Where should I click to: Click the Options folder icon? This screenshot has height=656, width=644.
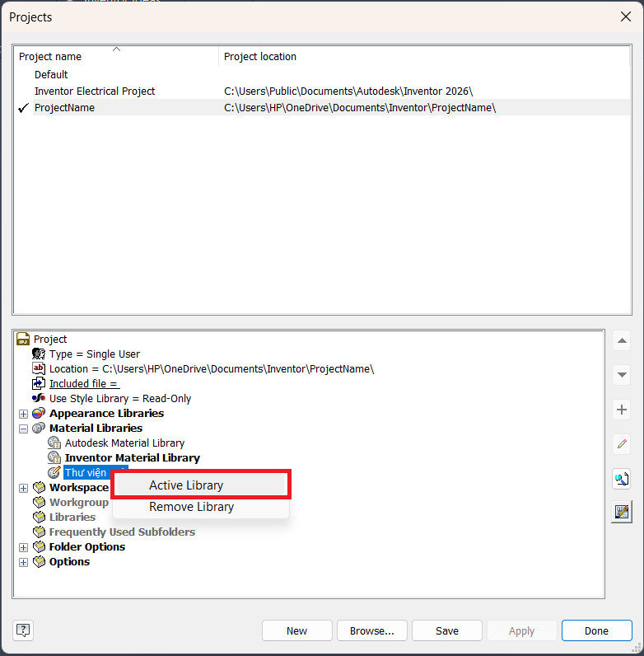[39, 561]
